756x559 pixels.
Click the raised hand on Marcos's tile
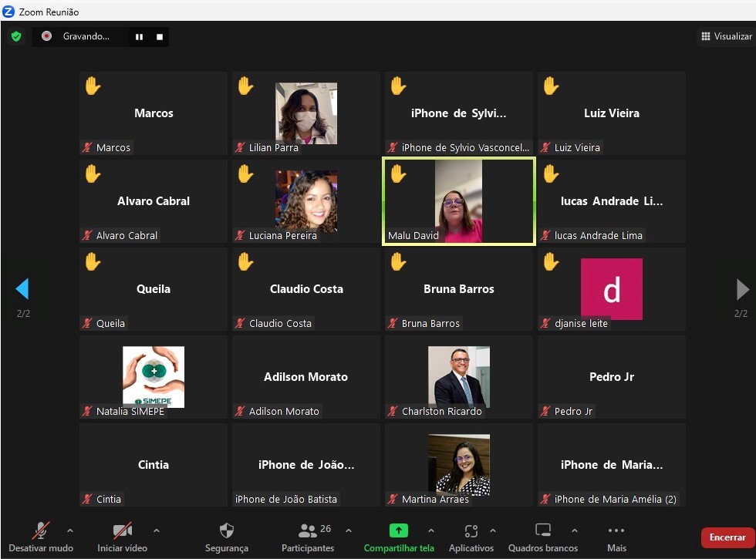coord(93,86)
